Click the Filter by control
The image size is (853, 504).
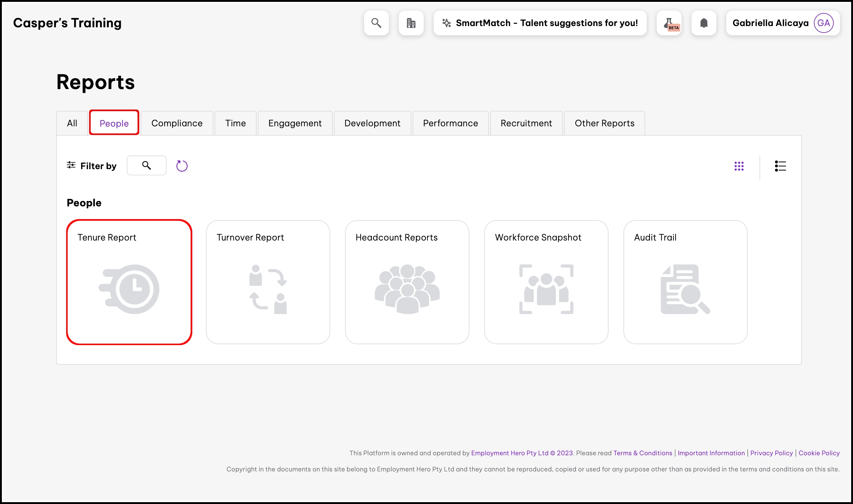[92, 166]
